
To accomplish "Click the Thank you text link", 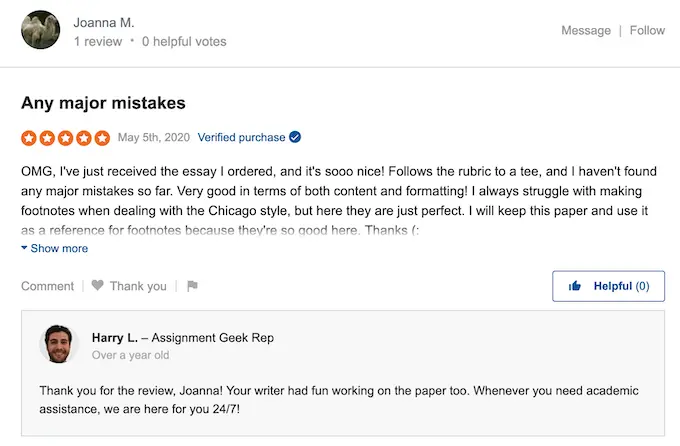I will click(x=138, y=286).
